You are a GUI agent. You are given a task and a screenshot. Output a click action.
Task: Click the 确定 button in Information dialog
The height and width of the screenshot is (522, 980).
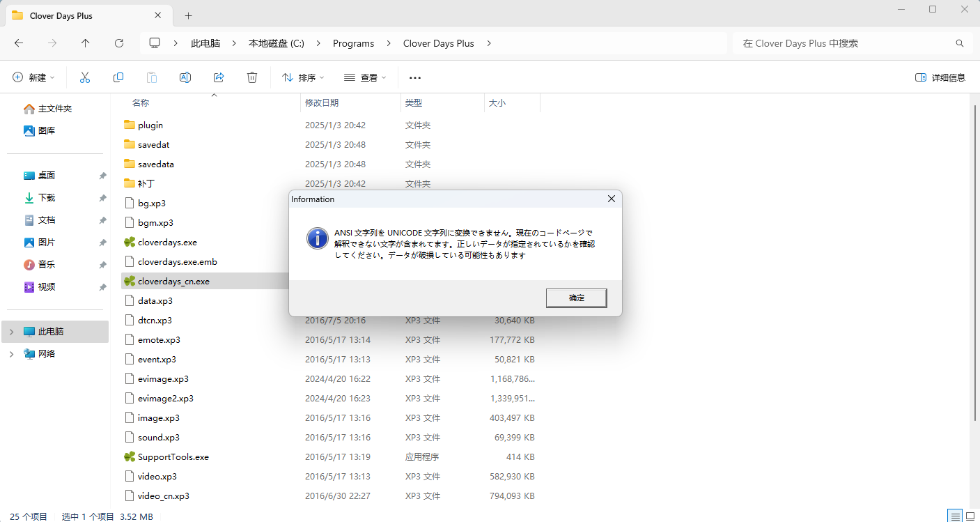tap(577, 298)
